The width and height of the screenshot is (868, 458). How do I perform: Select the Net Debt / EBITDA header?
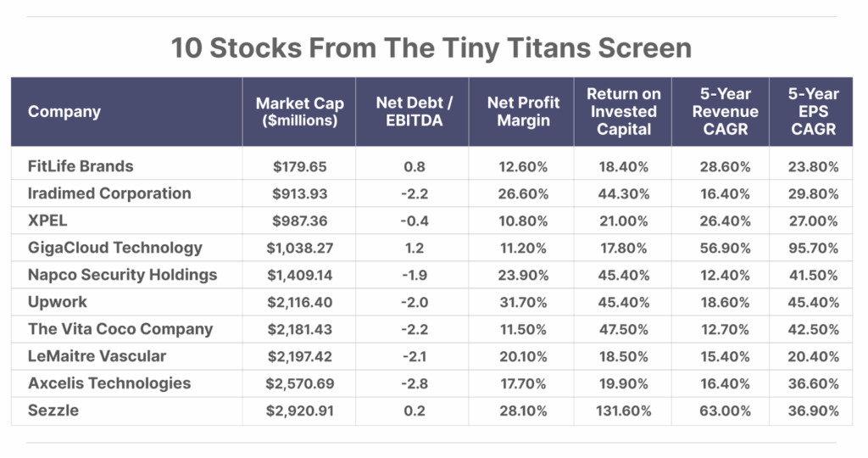point(415,112)
